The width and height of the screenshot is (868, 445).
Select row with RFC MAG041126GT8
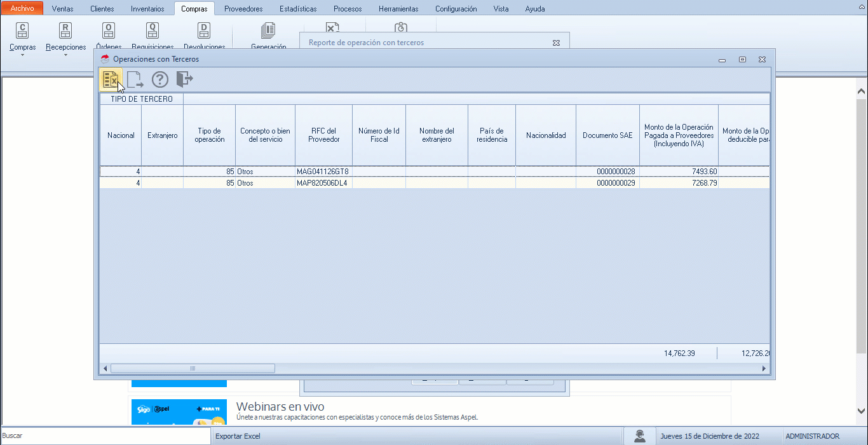click(x=323, y=172)
